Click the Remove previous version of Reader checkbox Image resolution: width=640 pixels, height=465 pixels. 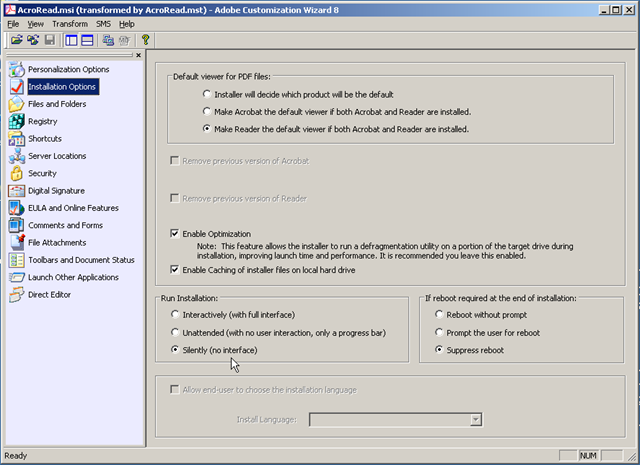point(175,198)
